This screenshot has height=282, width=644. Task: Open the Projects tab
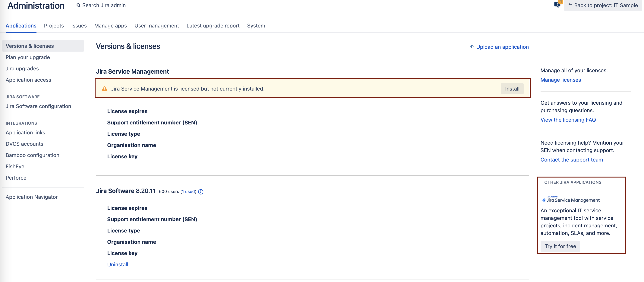coord(54,26)
